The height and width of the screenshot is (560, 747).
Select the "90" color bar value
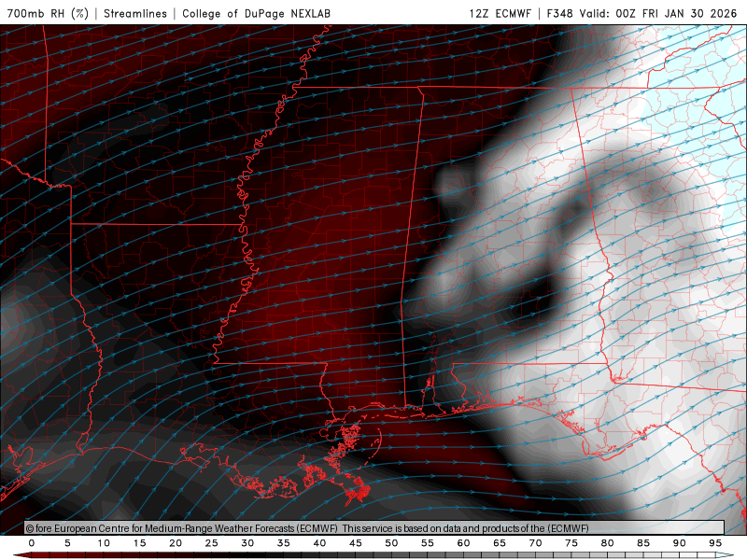click(x=680, y=543)
